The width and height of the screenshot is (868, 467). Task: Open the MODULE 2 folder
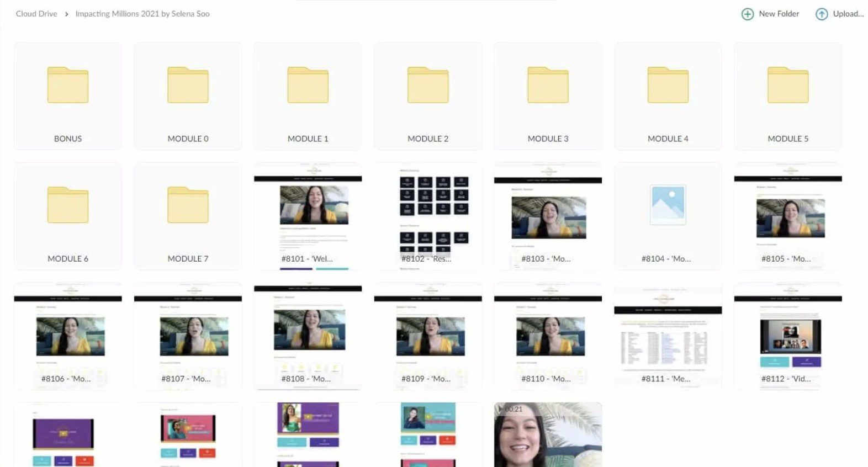[x=428, y=96]
